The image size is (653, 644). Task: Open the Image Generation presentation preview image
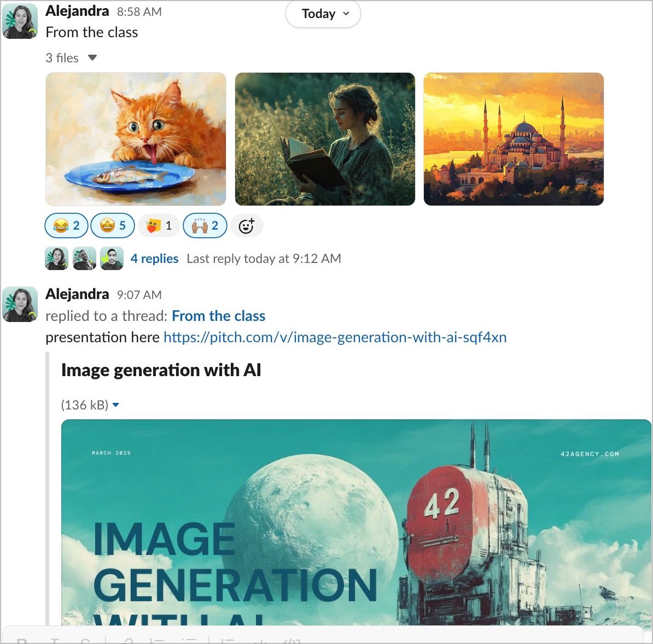click(x=356, y=522)
